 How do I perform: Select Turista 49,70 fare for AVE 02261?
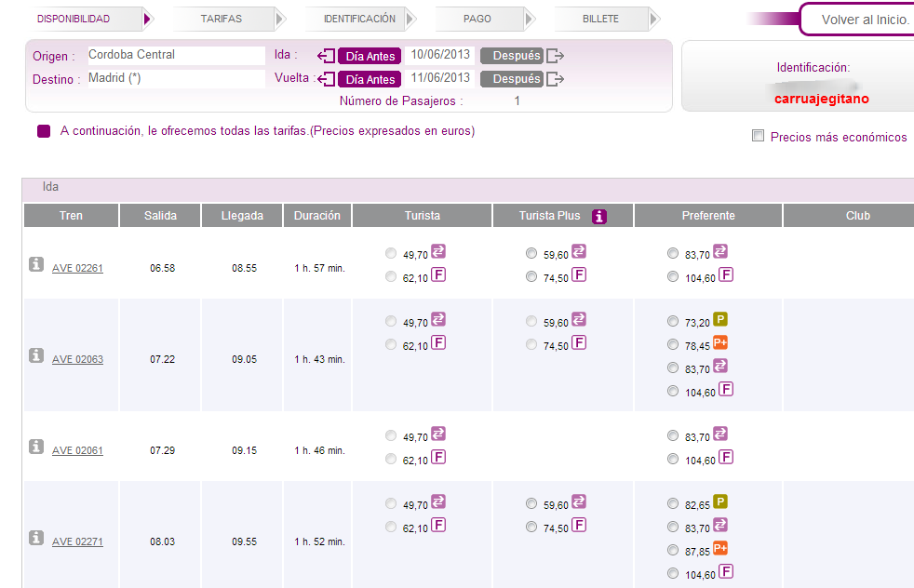coord(391,253)
